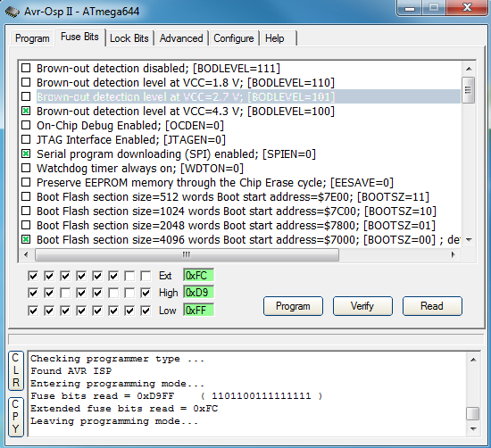Uncheck Brown-out detection VCC=4.3 V option
The image size is (491, 448).
coord(26,111)
